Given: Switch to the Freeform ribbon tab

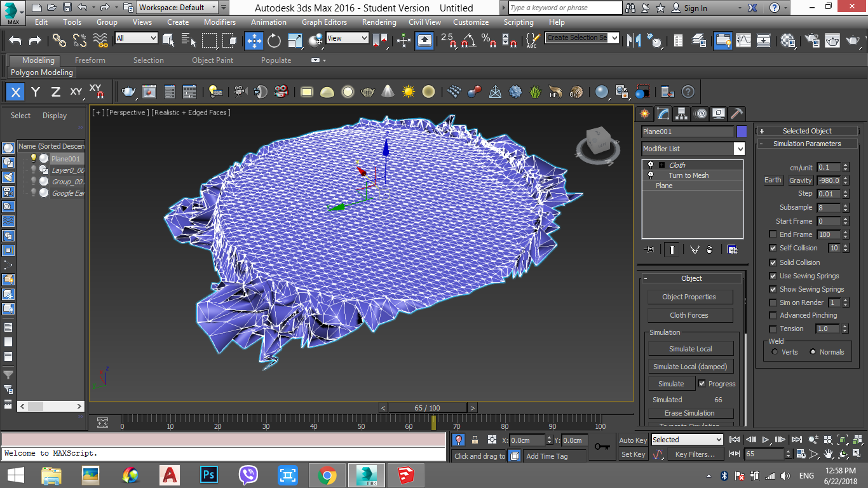Looking at the screenshot, I should [x=90, y=60].
